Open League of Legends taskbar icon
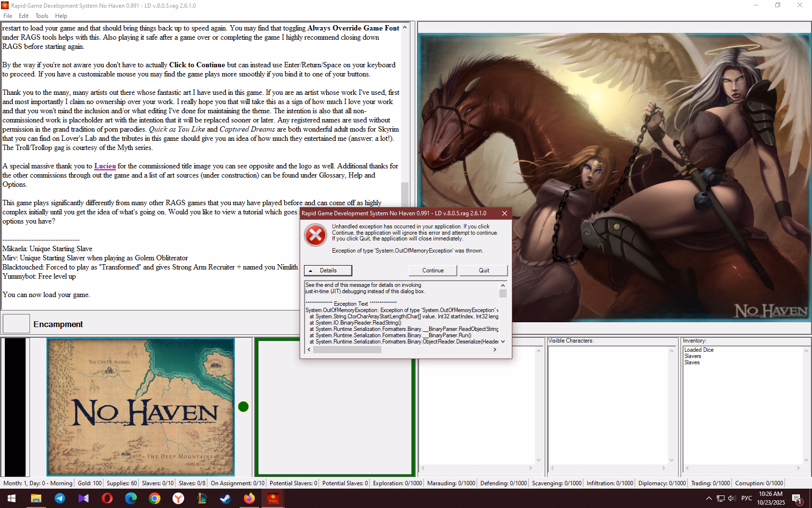Image resolution: width=812 pixels, height=508 pixels. click(x=202, y=498)
